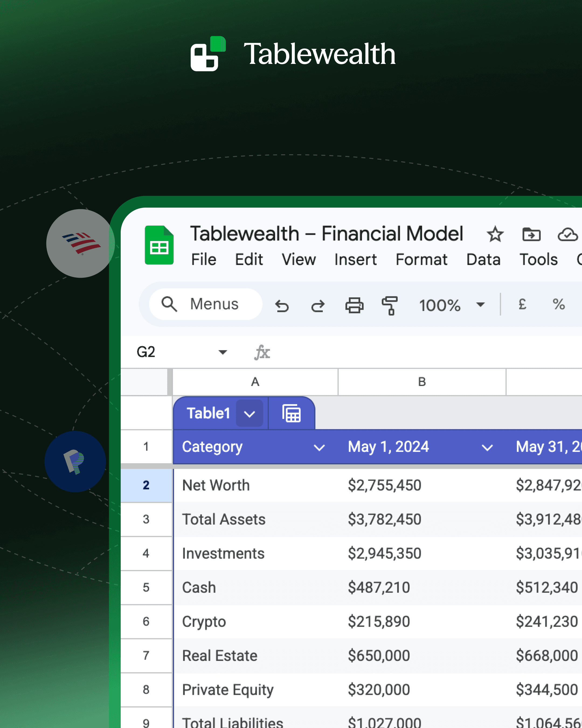Open the Format menu
Viewport: 582px width, 728px height.
421,260
